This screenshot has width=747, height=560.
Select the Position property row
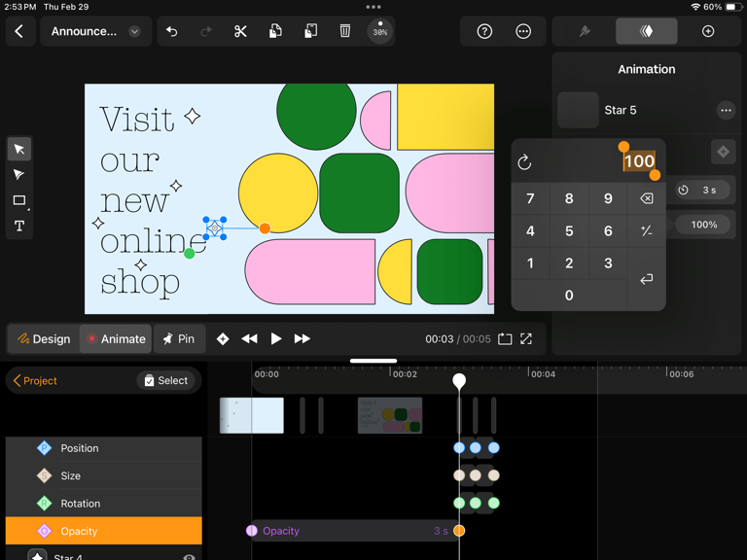pos(104,448)
